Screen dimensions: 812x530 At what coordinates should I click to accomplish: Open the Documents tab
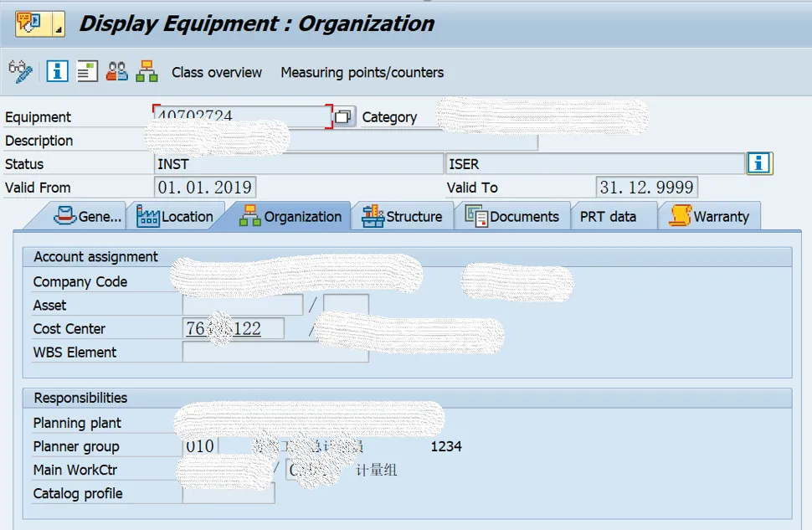pyautogui.click(x=512, y=217)
